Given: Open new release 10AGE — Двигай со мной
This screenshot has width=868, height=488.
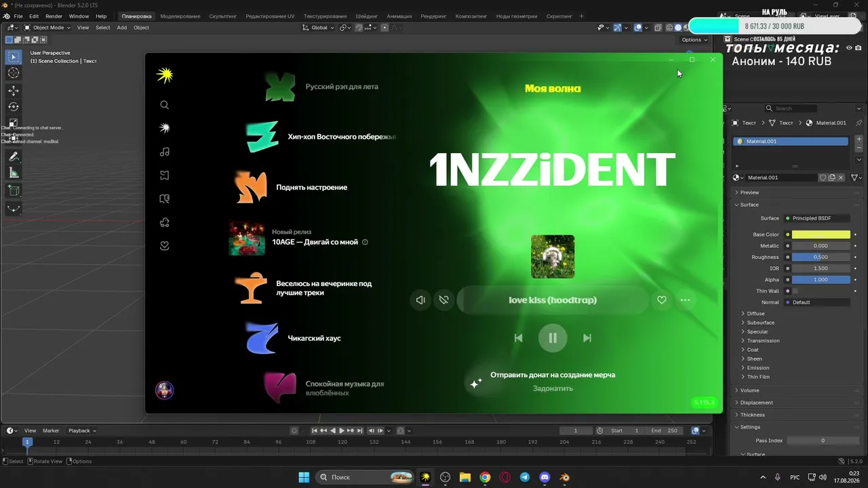Looking at the screenshot, I should (298, 237).
